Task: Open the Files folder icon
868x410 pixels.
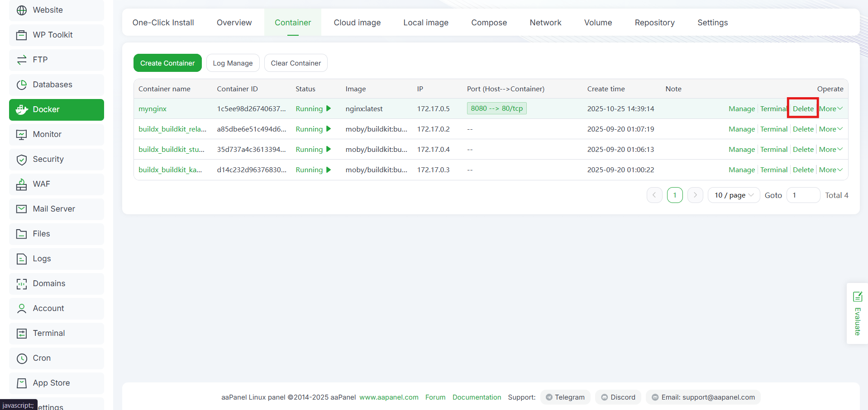Action: pyautogui.click(x=22, y=234)
